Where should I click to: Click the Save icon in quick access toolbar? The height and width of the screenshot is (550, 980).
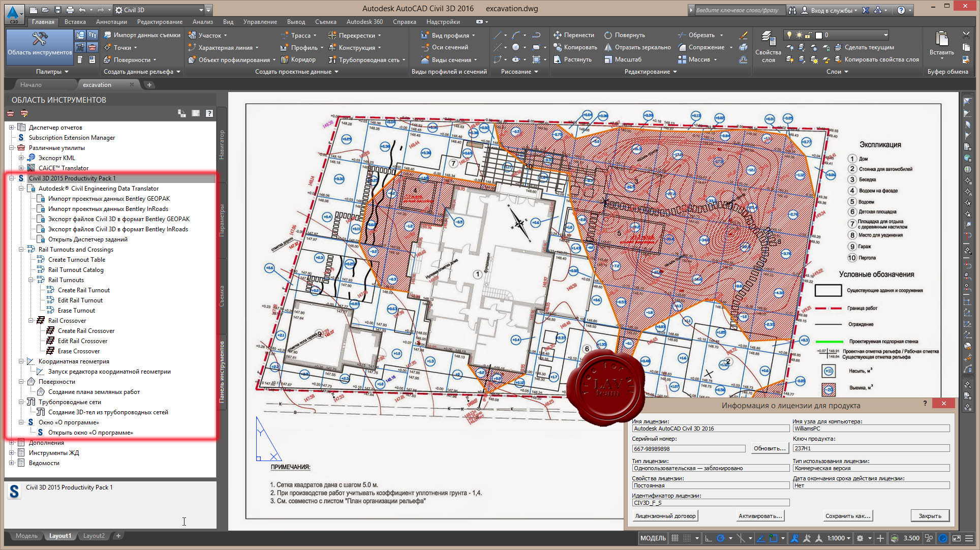(57, 10)
